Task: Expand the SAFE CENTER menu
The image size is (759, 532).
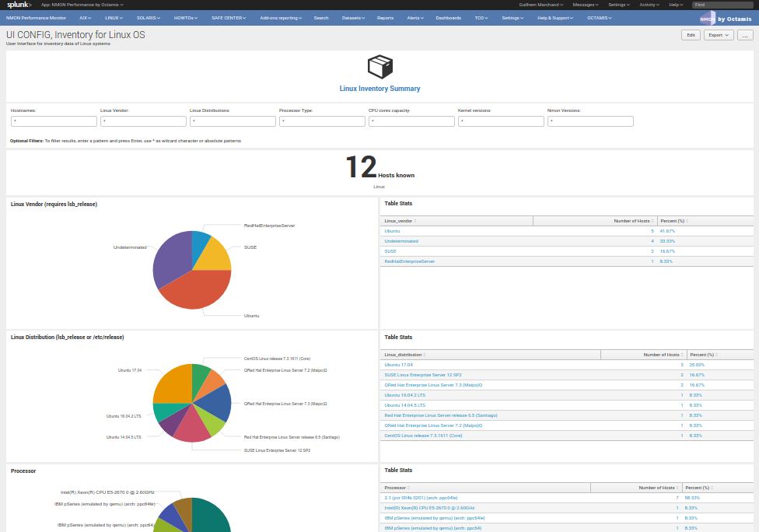Action: [228, 17]
